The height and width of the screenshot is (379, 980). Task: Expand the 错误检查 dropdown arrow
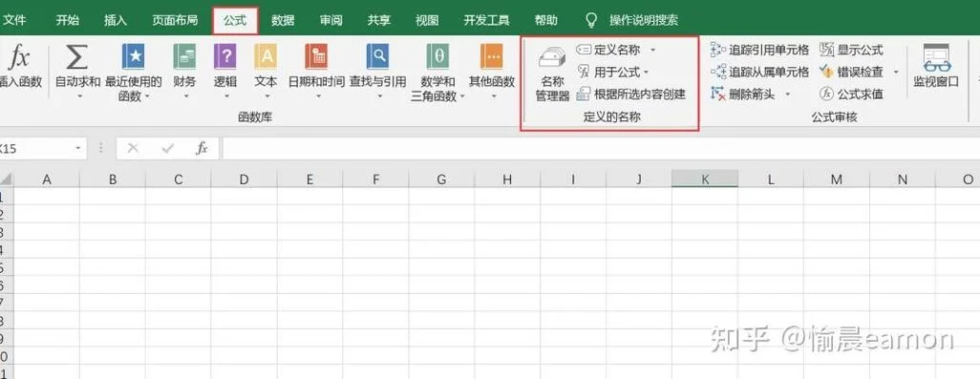click(x=896, y=72)
